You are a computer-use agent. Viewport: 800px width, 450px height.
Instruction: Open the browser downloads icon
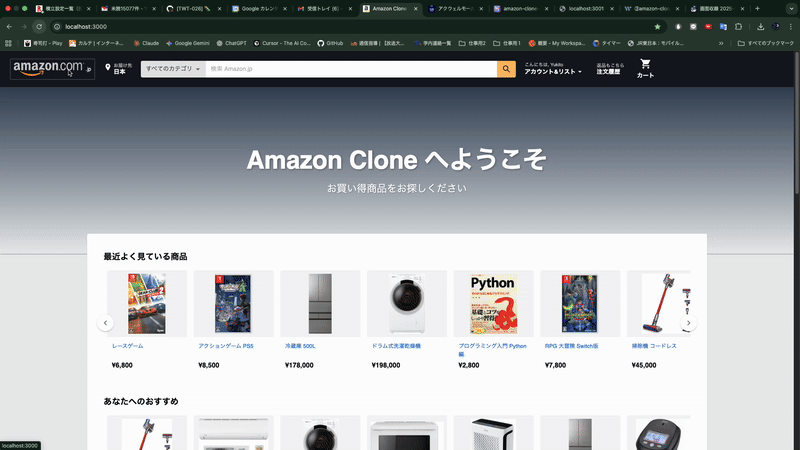point(760,27)
